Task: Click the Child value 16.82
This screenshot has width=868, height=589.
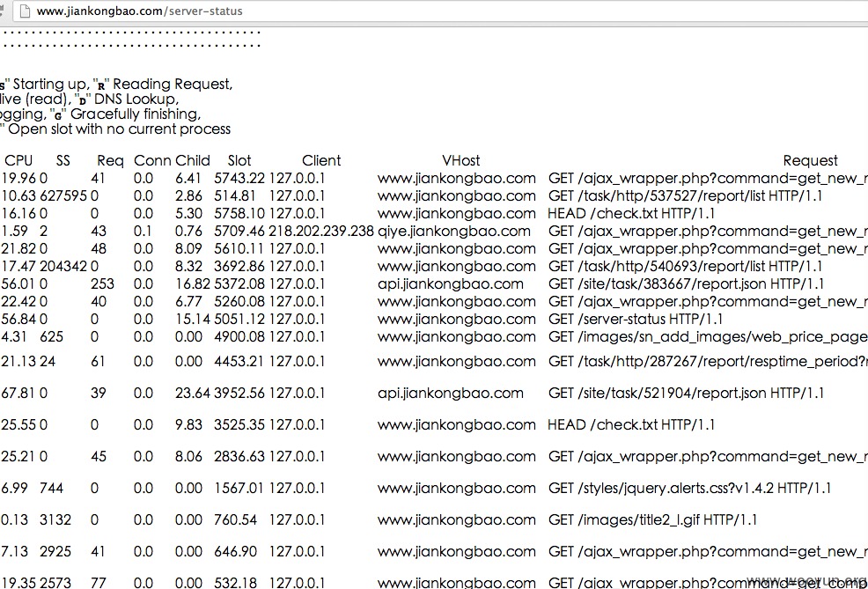Action: pyautogui.click(x=193, y=284)
